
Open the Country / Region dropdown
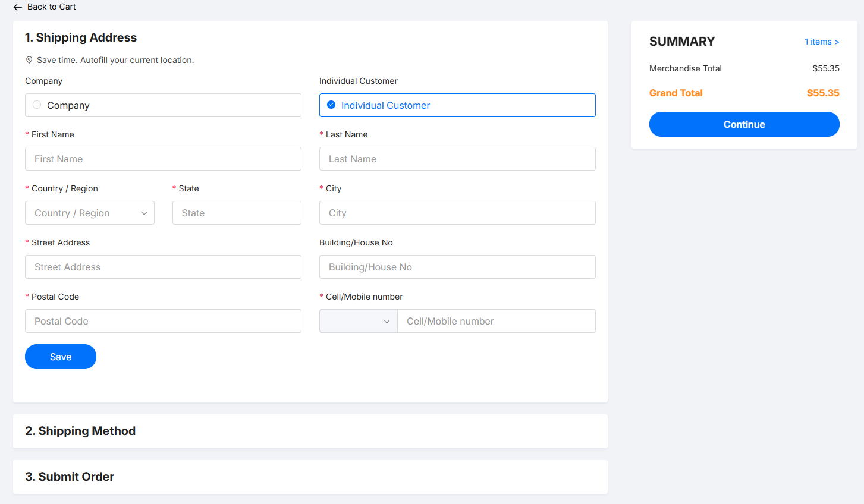click(x=89, y=213)
